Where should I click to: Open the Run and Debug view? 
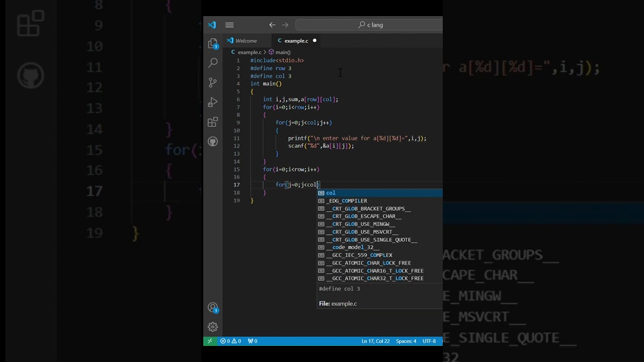pos(213,102)
